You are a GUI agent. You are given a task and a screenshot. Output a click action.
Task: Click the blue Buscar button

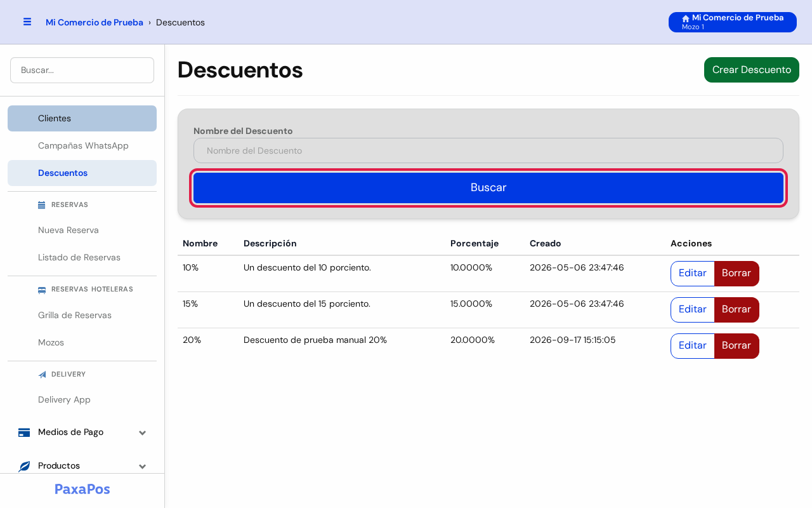coord(488,188)
